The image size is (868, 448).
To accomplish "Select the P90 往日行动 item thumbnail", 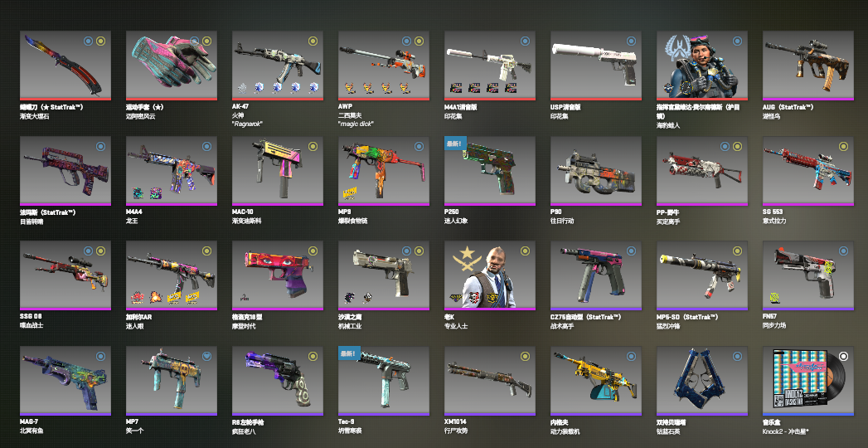I will coord(596,171).
